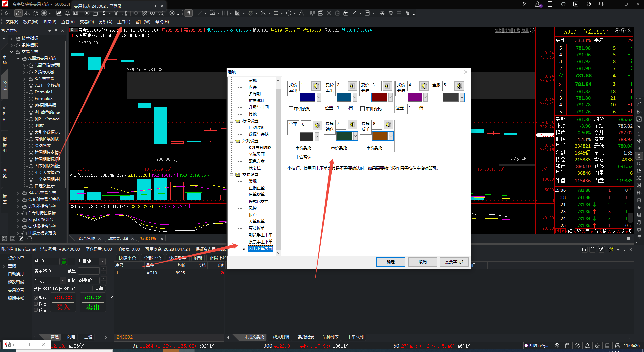
Task: Open the 分析(A) menu
Action: (x=105, y=22)
